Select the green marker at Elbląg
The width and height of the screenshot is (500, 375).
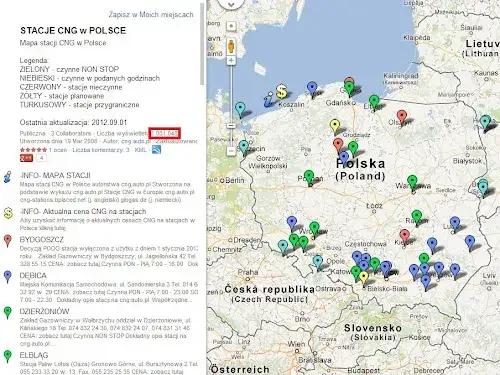[x=374, y=102]
